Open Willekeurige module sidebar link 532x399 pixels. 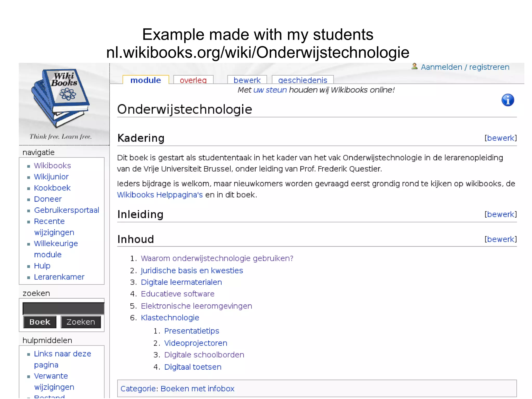56,249
